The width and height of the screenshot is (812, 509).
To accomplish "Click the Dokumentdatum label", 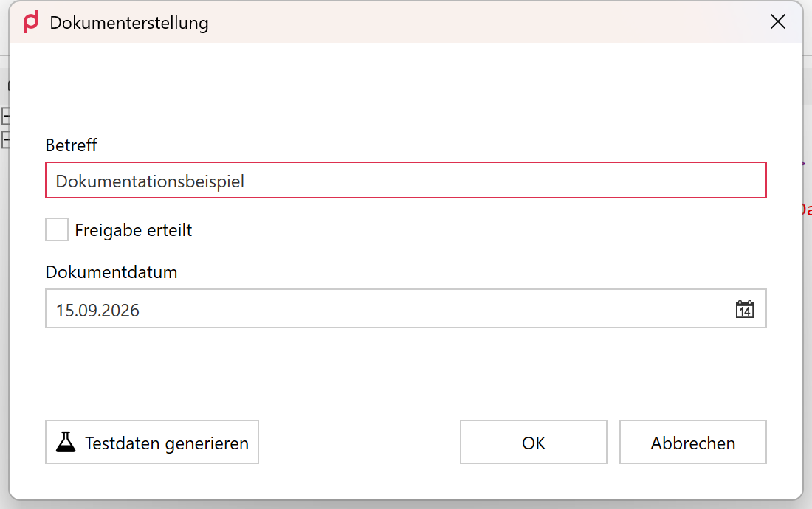I will click(x=111, y=272).
